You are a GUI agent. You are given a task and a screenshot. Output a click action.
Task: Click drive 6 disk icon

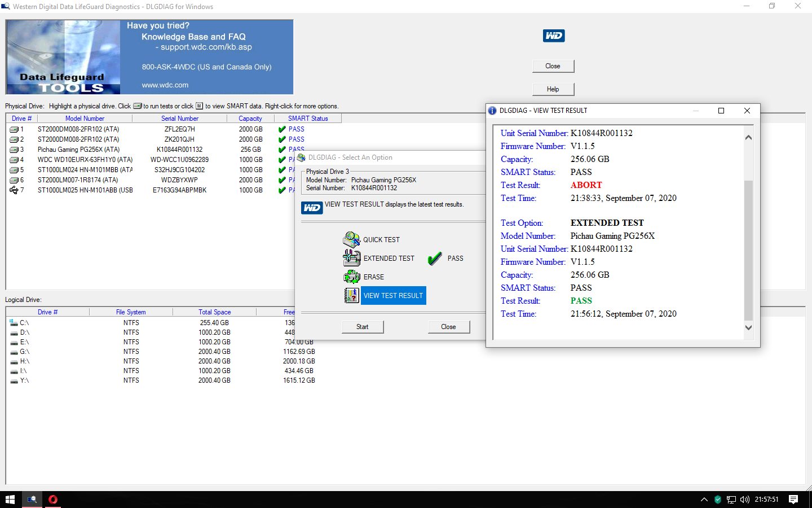tap(14, 180)
